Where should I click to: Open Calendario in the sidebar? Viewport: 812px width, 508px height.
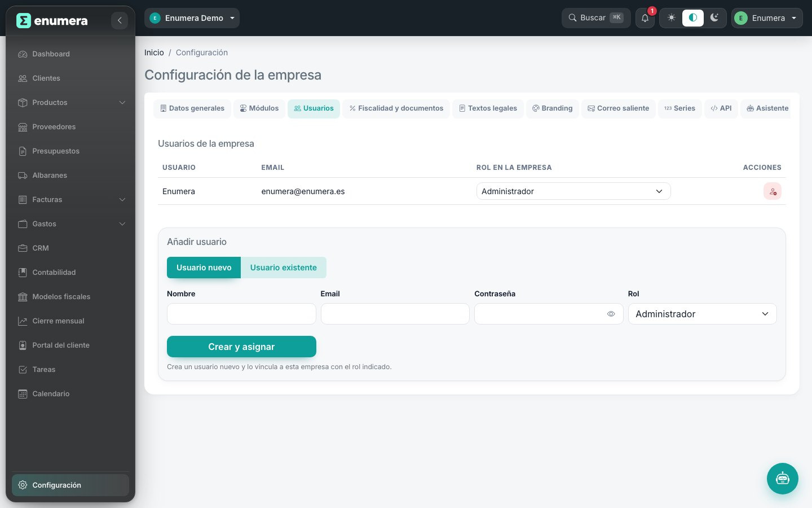click(70, 394)
